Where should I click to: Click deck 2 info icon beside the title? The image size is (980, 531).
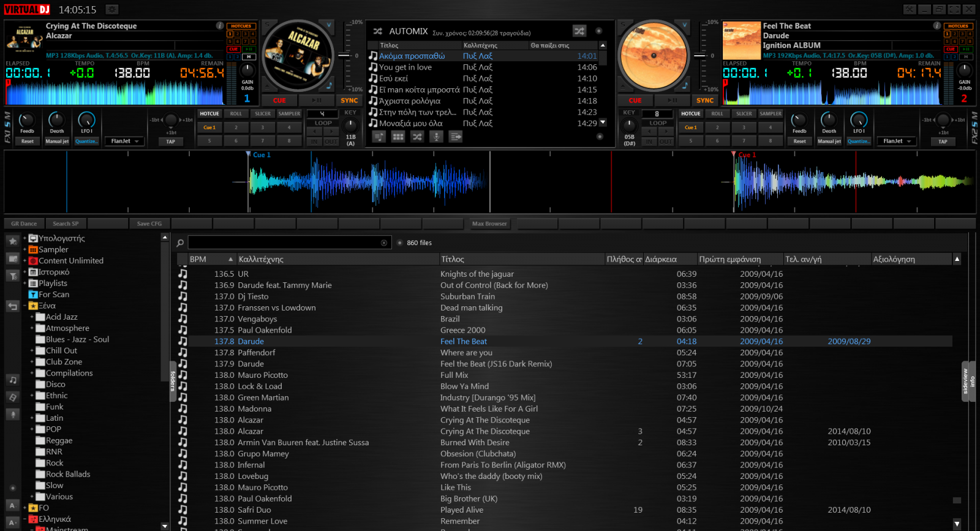937,26
